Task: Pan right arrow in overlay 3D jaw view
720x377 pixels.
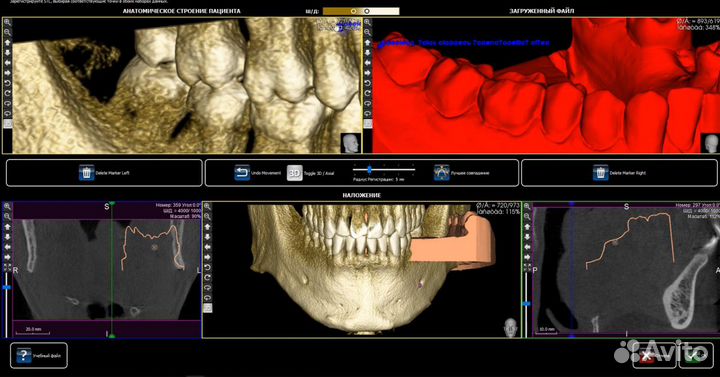Action: (x=208, y=257)
